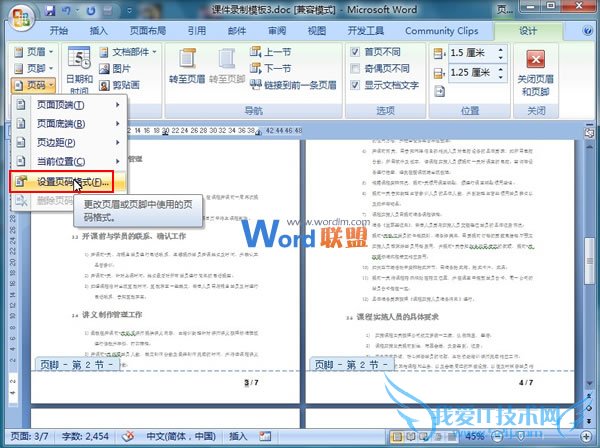The height and width of the screenshot is (448, 600).
Task: Click 中文(简体，中国) language indicator
Action: tap(181, 436)
